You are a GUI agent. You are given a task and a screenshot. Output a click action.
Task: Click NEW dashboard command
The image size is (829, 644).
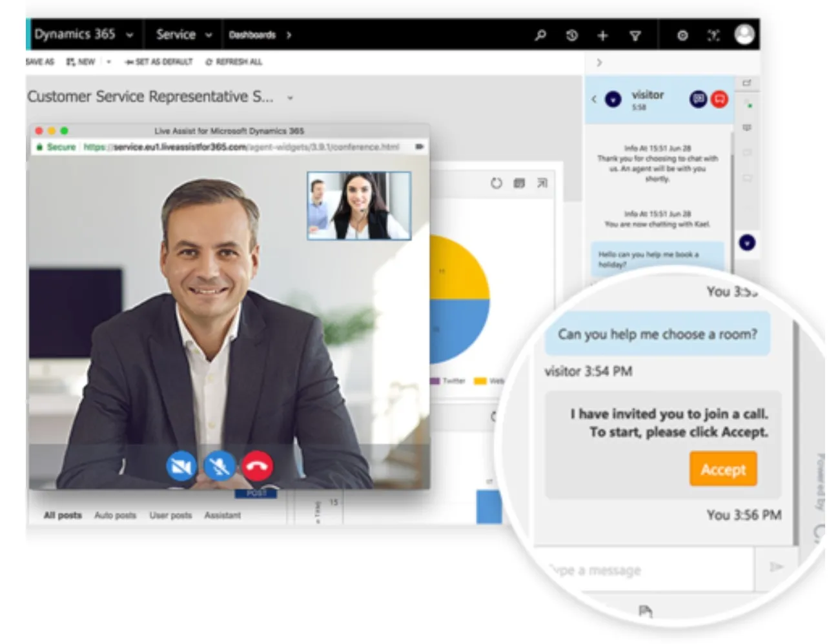[x=81, y=62]
